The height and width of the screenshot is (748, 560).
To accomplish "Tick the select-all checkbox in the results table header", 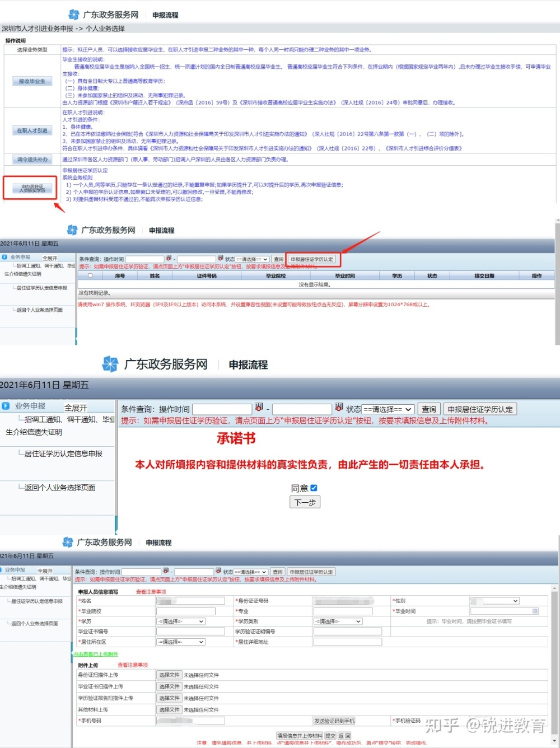I will (x=90, y=275).
